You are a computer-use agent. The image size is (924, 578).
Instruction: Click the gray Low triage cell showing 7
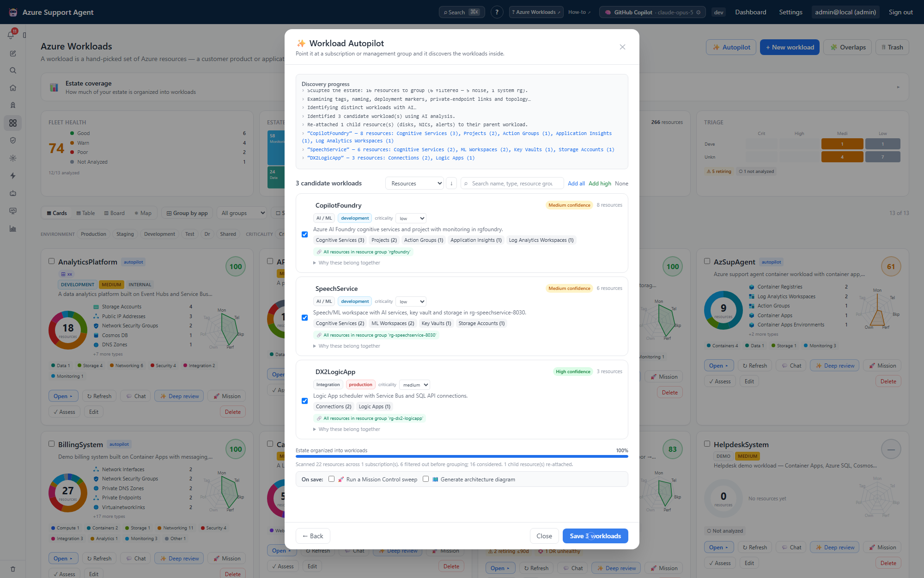[x=882, y=157]
